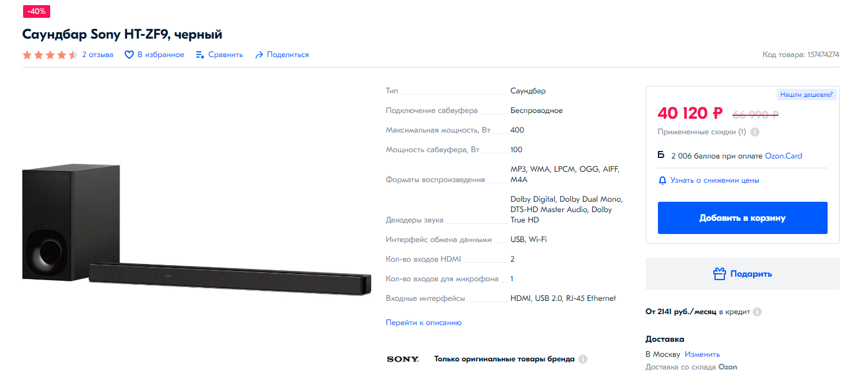868x381 pixels.
Task: Click the heart icon for favorites
Action: 129,55
